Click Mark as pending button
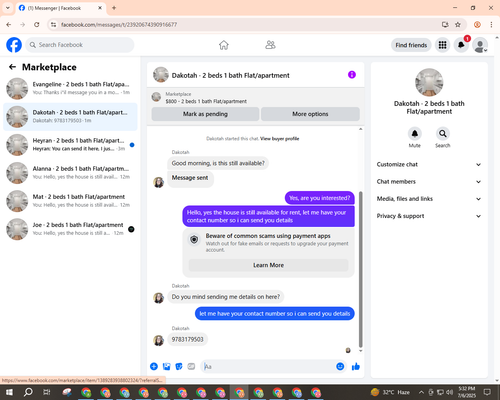 point(205,114)
